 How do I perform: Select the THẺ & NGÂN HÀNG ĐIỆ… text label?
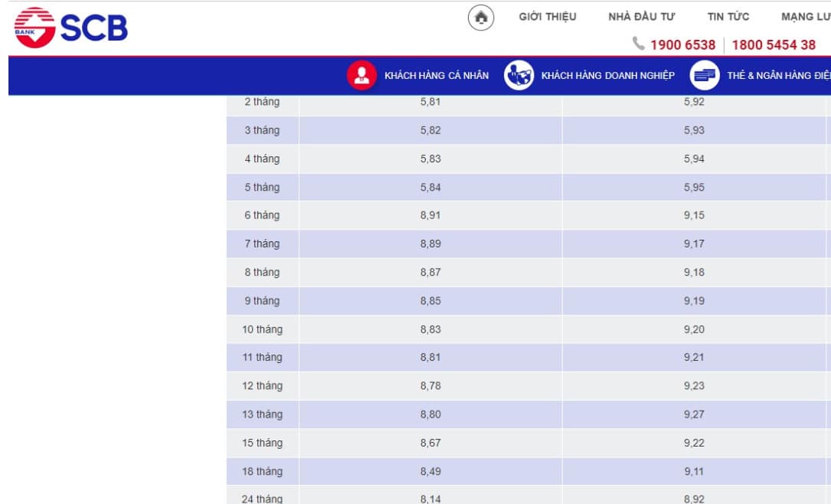[x=778, y=76]
